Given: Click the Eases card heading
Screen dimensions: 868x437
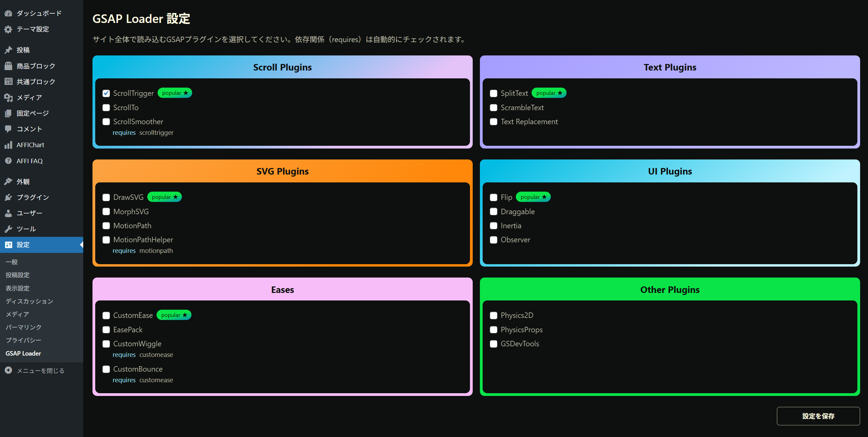Looking at the screenshot, I should 283,290.
